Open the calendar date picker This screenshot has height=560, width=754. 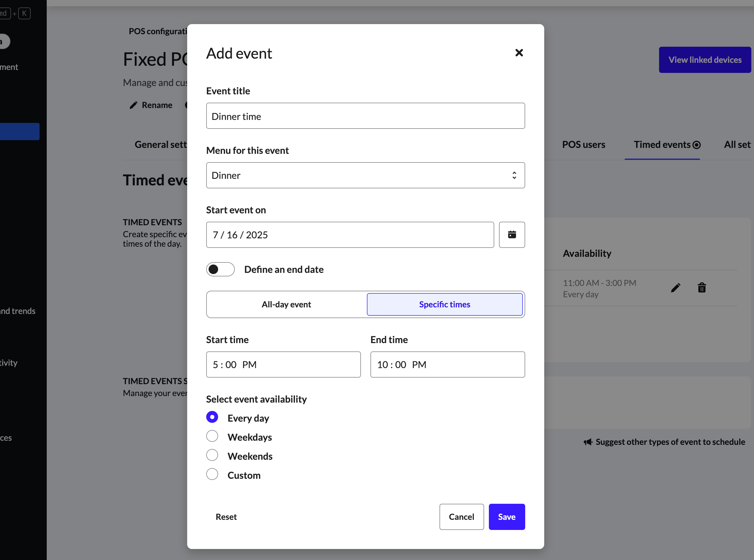(x=511, y=234)
